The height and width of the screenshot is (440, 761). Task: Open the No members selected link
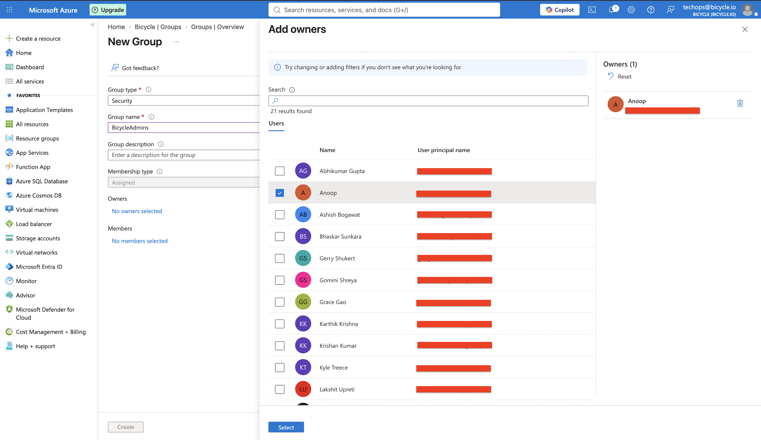(140, 241)
